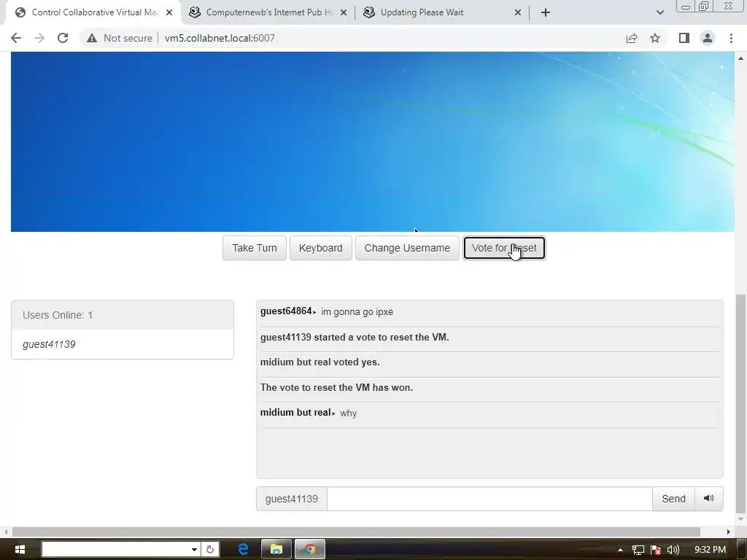Focus the chat message input field
This screenshot has width=747, height=560.
pyautogui.click(x=489, y=499)
